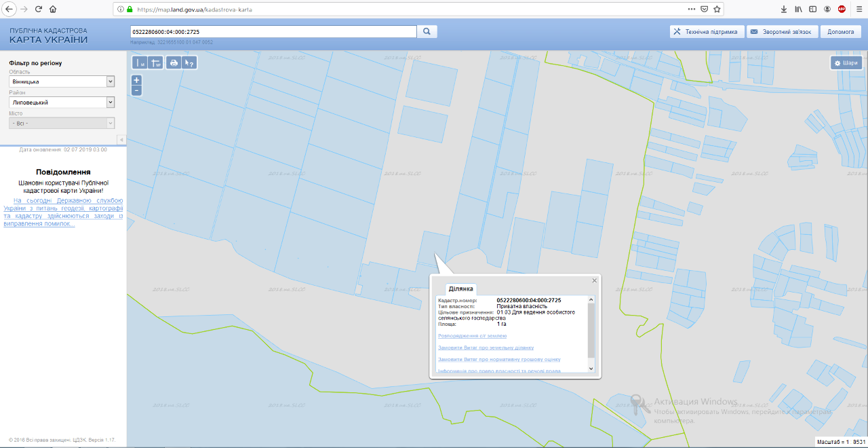Click the popup scrollbar down arrow
Image resolution: width=868 pixels, height=448 pixels.
[x=591, y=368]
